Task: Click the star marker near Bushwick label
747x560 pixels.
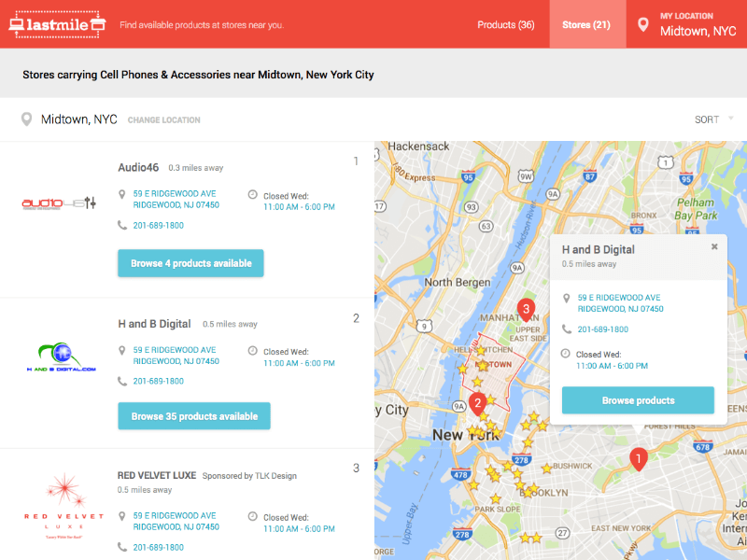Action: coord(546,469)
